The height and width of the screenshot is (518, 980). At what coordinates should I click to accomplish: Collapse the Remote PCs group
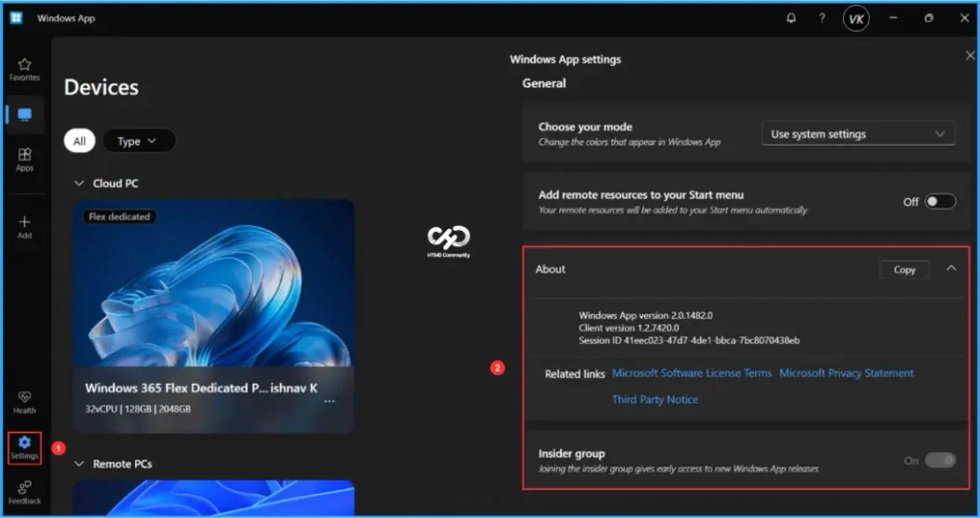[x=78, y=463]
